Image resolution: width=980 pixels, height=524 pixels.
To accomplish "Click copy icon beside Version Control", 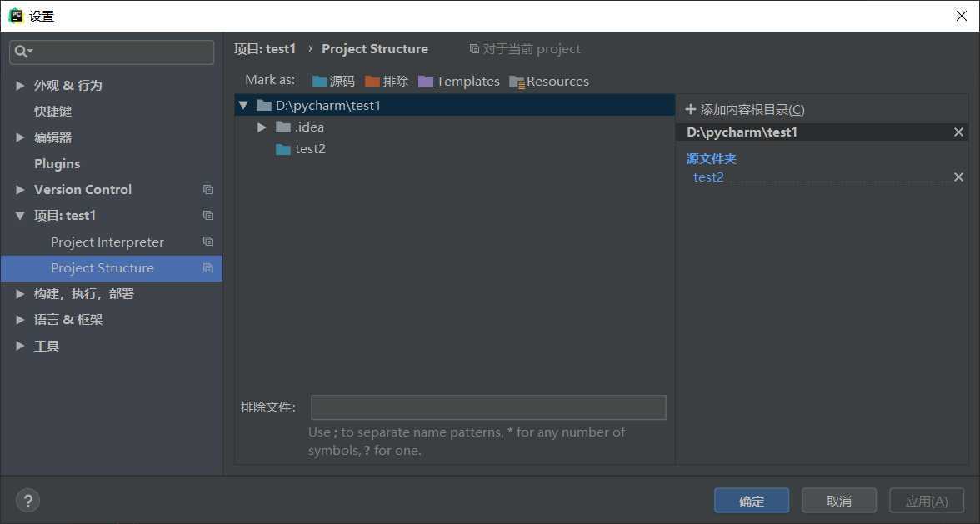I will [x=208, y=189].
